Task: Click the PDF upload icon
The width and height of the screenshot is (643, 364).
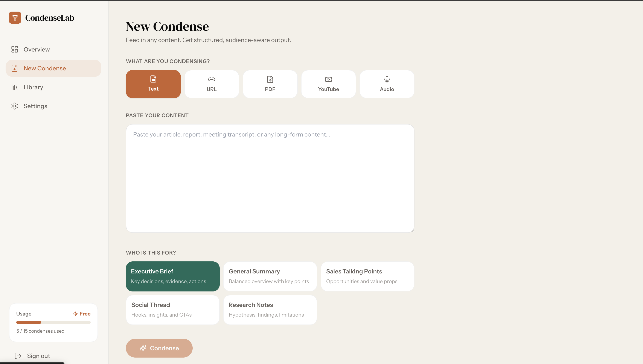Action: click(x=270, y=79)
